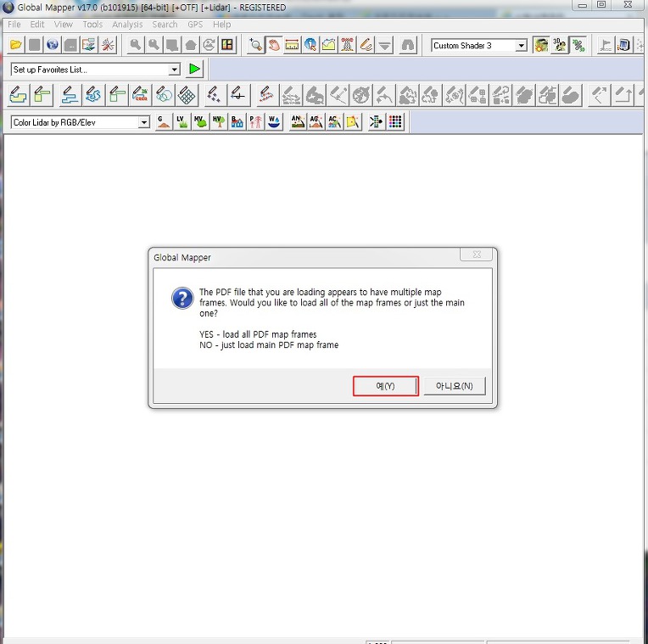Click the blue question mark dialog icon

coord(182,298)
